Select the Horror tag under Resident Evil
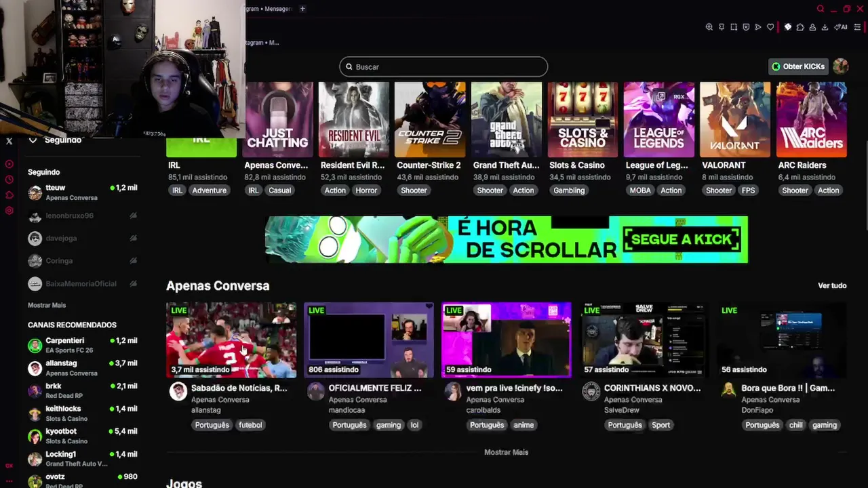This screenshot has width=868, height=488. (x=366, y=190)
